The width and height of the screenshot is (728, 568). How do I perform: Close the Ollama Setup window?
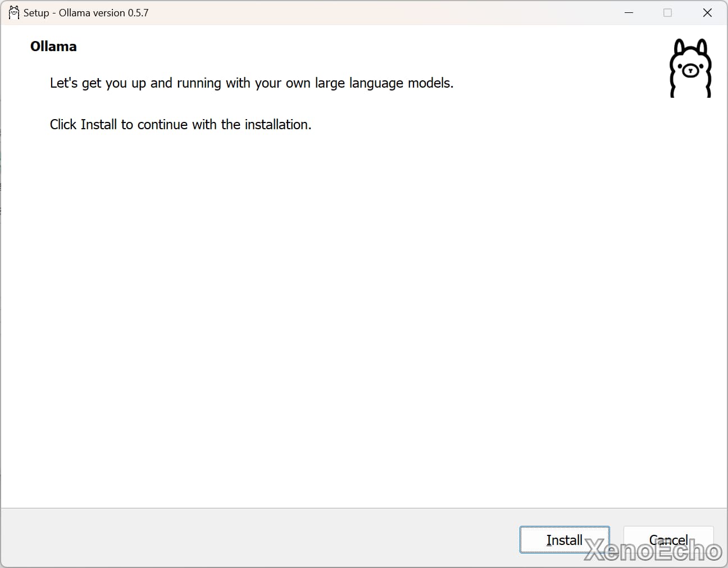[x=707, y=12]
